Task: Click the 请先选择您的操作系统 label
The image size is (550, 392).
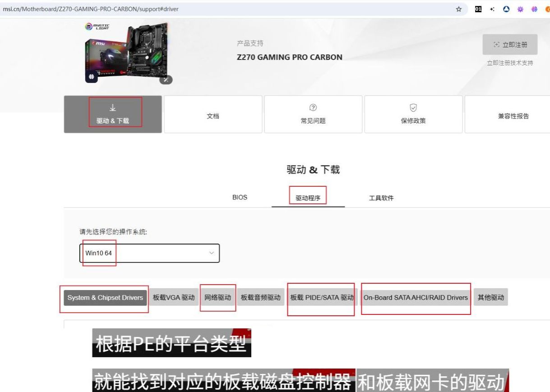Action: click(113, 232)
